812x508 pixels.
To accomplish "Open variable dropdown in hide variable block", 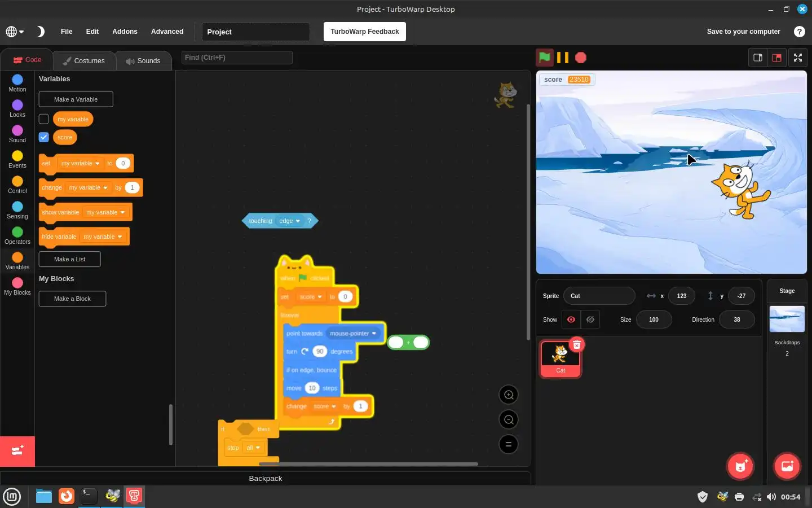I will click(x=103, y=237).
